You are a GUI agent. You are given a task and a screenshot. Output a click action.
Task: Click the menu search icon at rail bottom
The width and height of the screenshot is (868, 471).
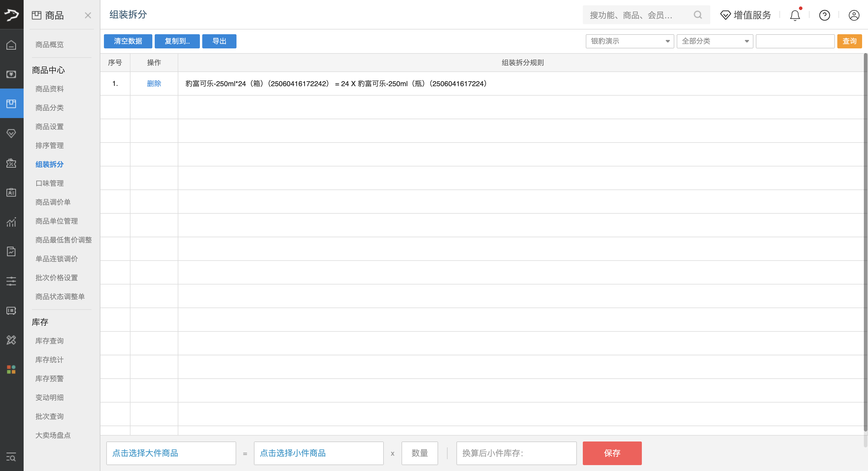point(12,457)
